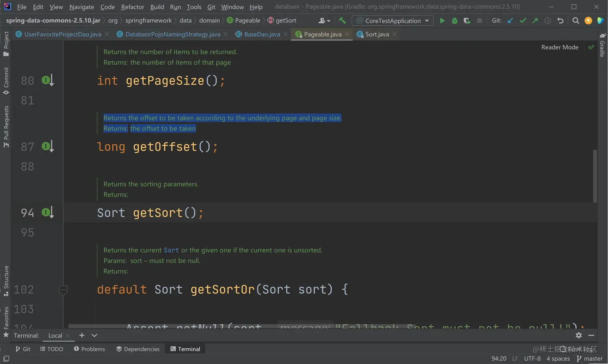608x364 pixels.
Task: Click implemented-method gutter icon beside getOffset
Action: (x=47, y=146)
